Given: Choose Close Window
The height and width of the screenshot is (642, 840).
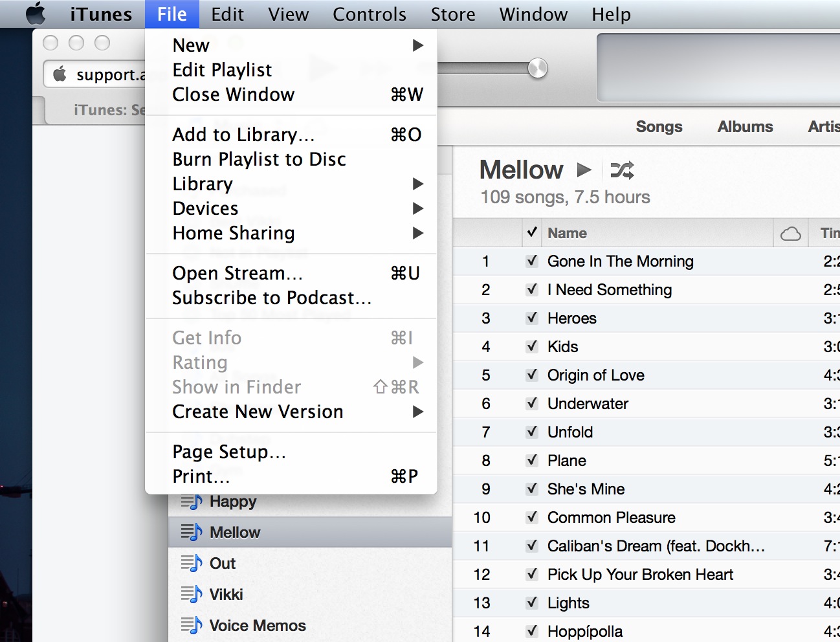Looking at the screenshot, I should pos(291,94).
